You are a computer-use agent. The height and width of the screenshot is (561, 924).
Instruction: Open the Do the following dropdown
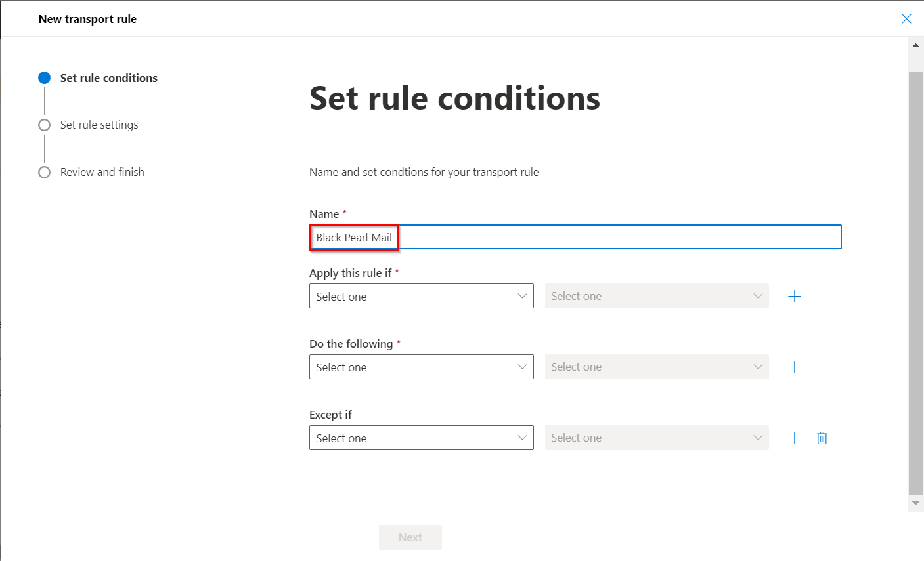coord(421,367)
